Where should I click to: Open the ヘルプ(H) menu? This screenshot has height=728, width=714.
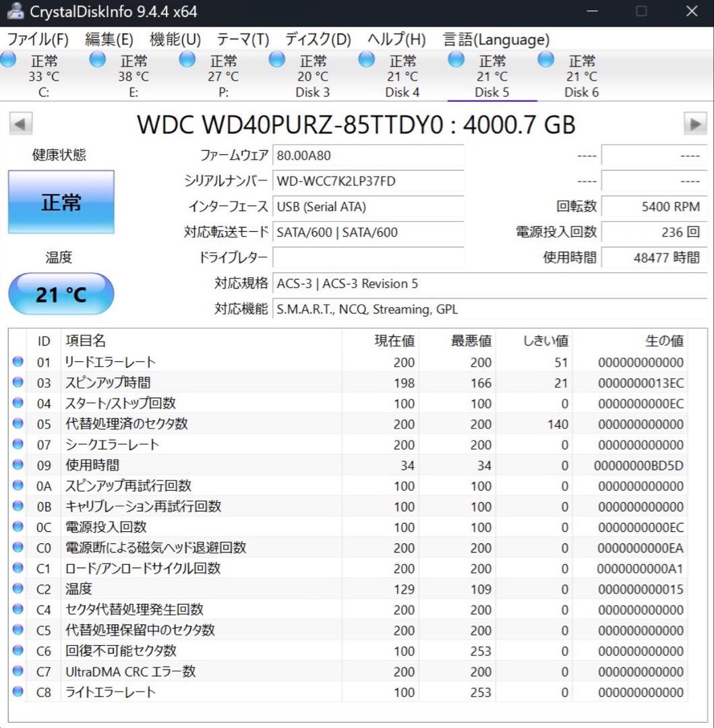tap(396, 40)
